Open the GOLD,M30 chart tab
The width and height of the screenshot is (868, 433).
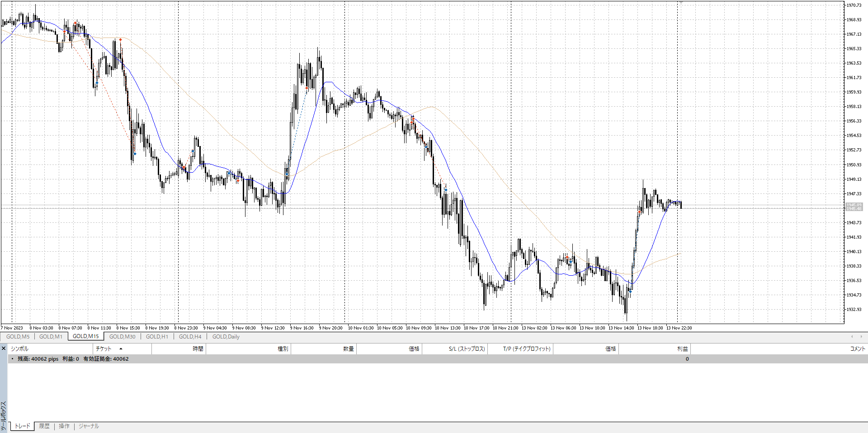pyautogui.click(x=122, y=337)
